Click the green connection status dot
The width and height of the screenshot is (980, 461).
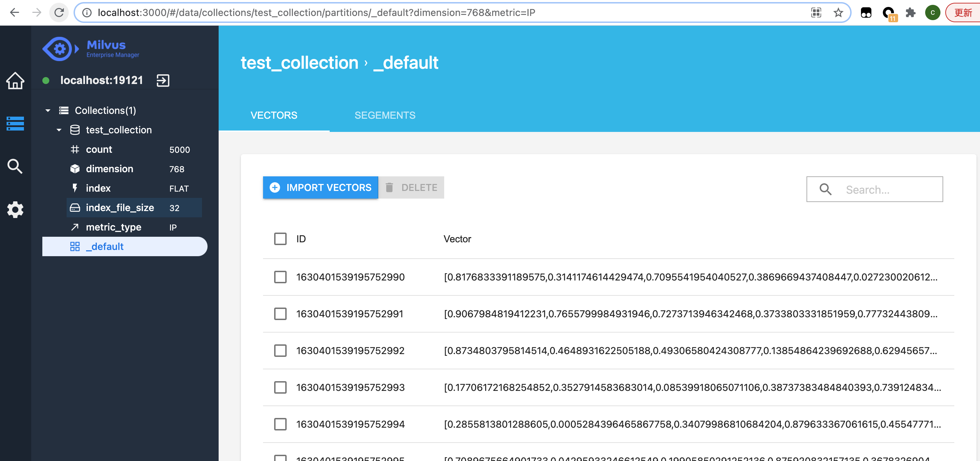pos(46,80)
